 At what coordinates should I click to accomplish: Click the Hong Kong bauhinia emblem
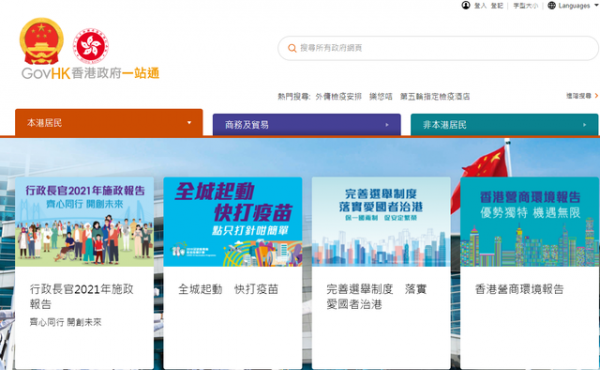[91, 46]
